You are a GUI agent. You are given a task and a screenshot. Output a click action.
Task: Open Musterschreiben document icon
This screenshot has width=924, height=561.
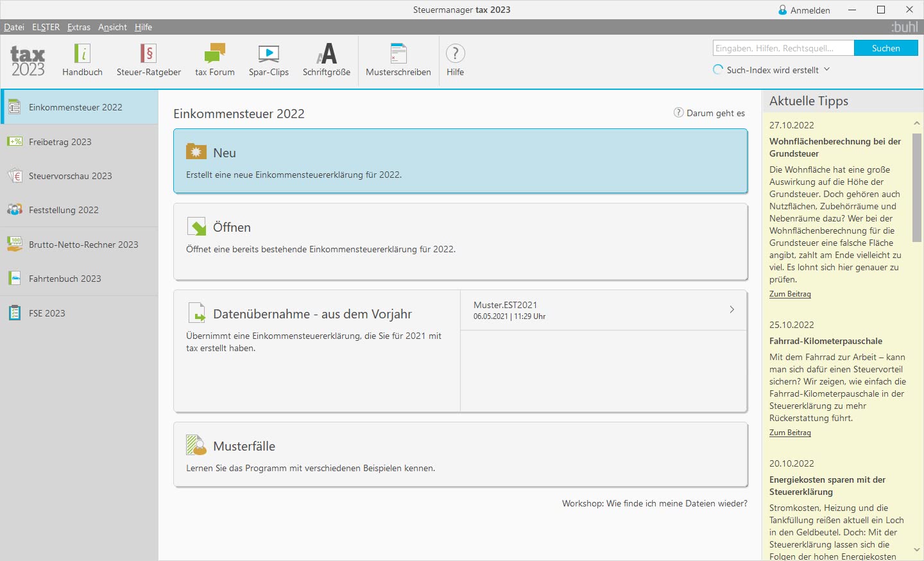398,53
